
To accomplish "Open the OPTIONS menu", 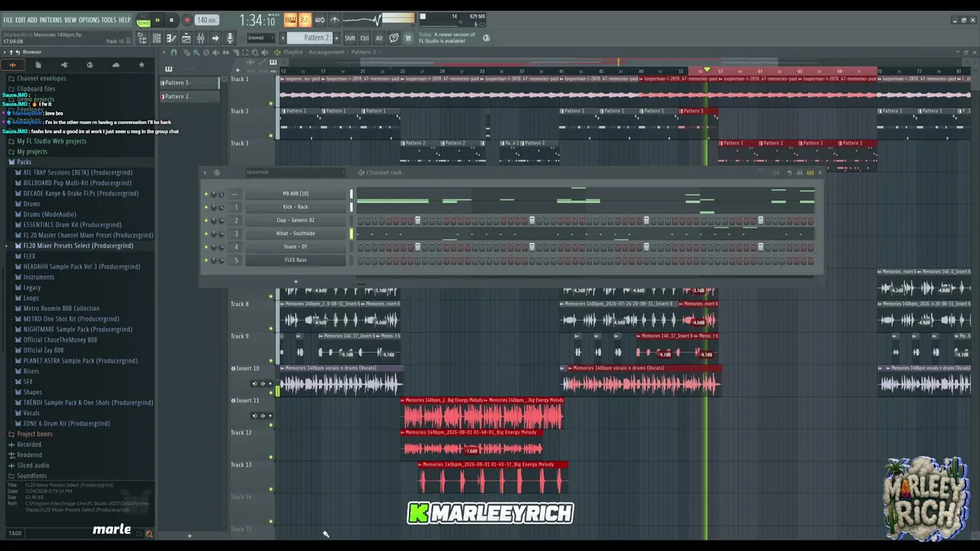I will tap(89, 20).
